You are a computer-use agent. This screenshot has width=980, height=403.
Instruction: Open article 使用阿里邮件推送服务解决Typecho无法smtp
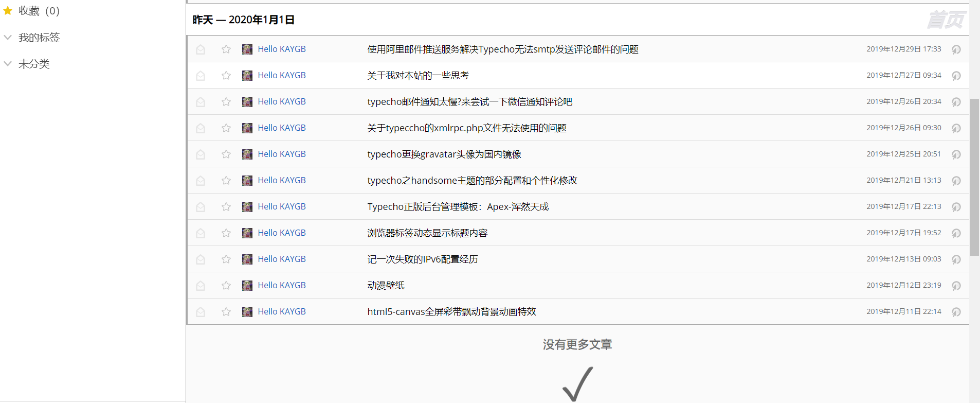[503, 49]
